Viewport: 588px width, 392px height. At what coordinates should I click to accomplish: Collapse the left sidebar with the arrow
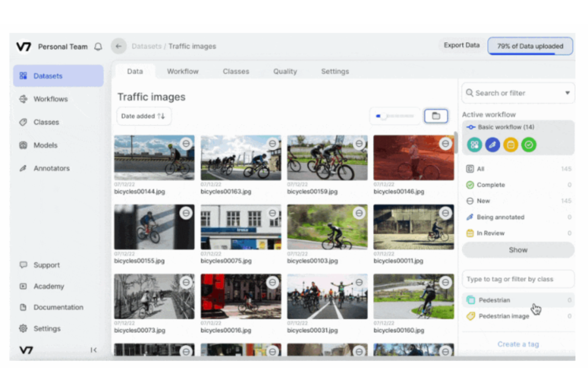pyautogui.click(x=94, y=350)
